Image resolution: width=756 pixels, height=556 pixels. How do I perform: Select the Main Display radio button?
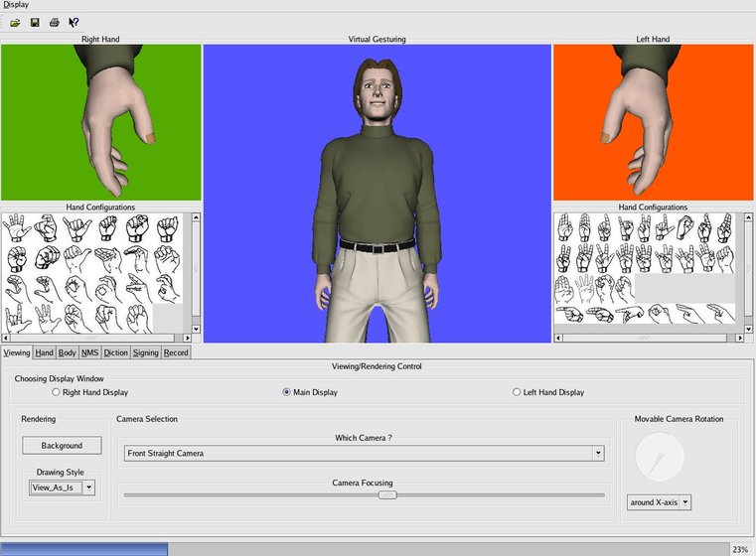tap(286, 392)
